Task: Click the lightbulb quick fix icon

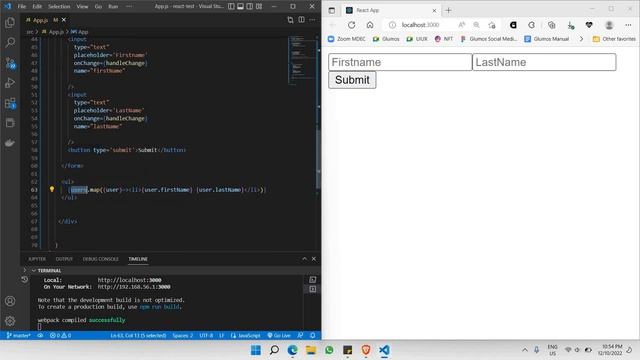Action: 52,189
